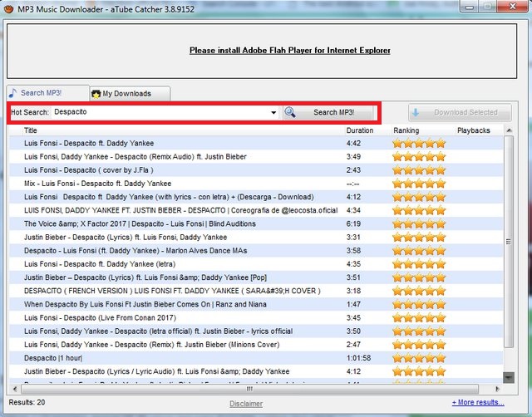Switch to the My Downloads tab
The width and height of the screenshot is (532, 417).
pos(128,94)
